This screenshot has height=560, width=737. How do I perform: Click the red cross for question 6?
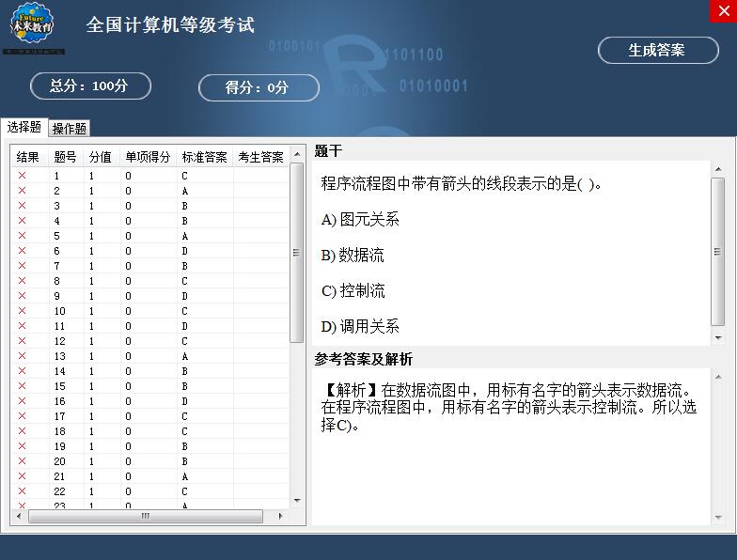23,250
